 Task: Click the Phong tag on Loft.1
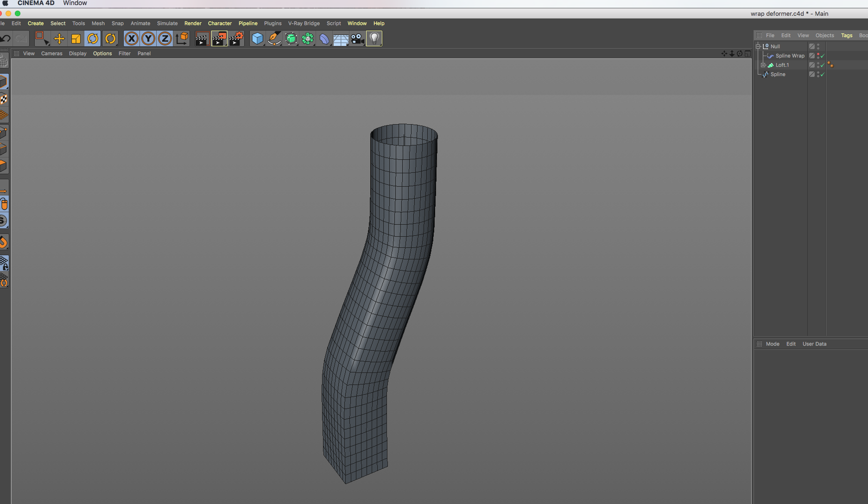pos(830,65)
